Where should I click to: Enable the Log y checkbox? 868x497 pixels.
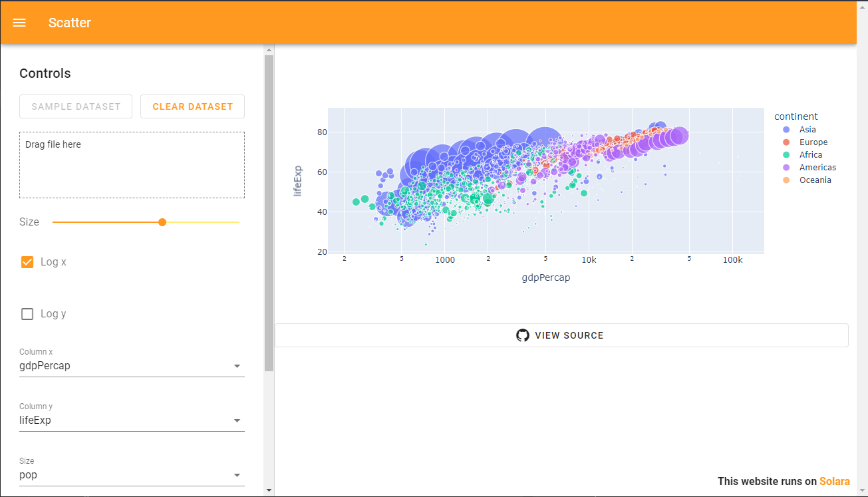click(27, 314)
